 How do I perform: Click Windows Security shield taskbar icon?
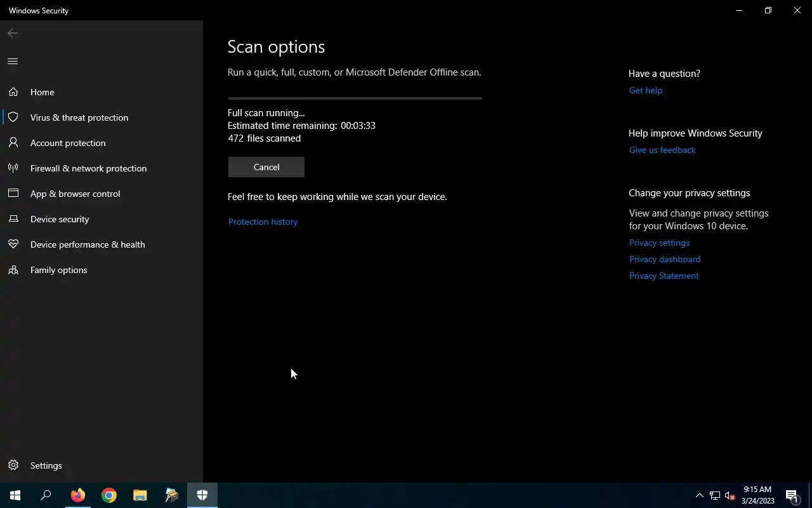202,495
